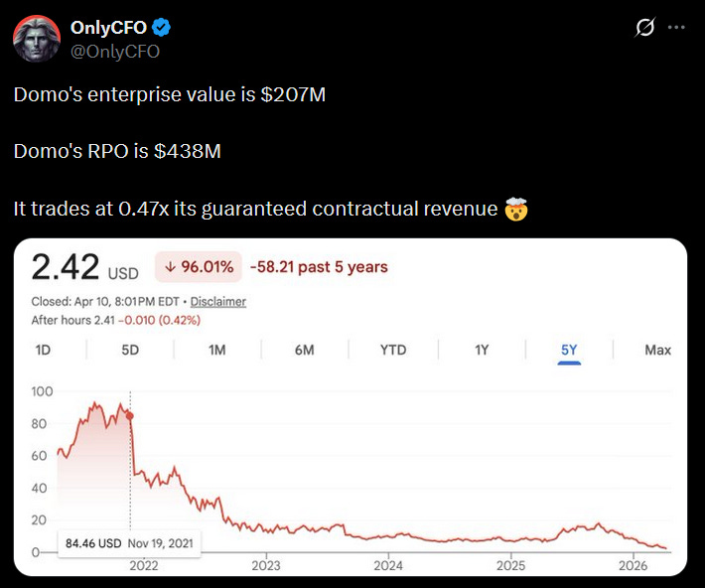705x588 pixels.
Task: Click the Grok slash-circle icon
Action: tap(644, 28)
